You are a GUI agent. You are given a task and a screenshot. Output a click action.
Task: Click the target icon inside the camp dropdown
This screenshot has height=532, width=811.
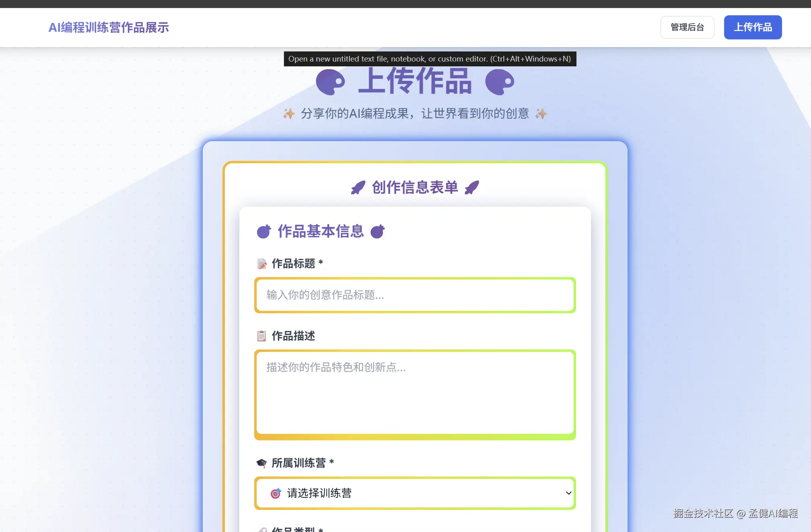276,493
